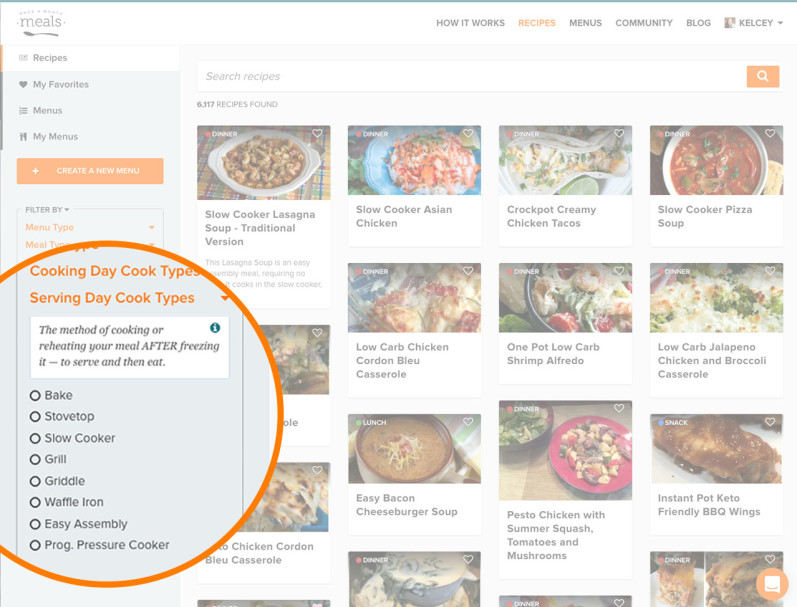
Task: Click the heart icon beside My Favorites
Action: 23,84
